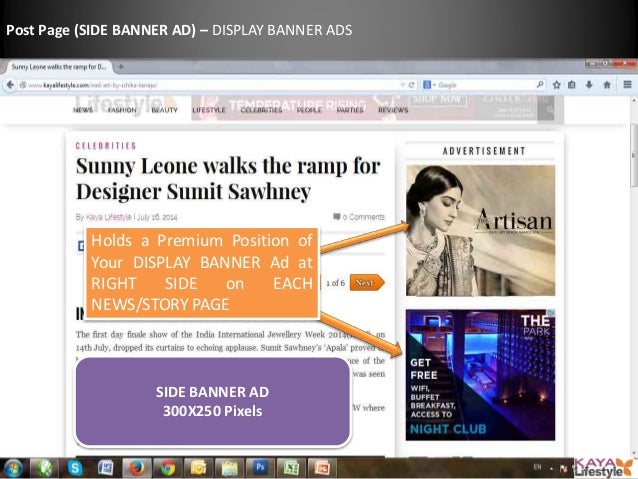Screen dimensions: 638x479
Task: Go to Firefox home page icon
Action: point(607,85)
